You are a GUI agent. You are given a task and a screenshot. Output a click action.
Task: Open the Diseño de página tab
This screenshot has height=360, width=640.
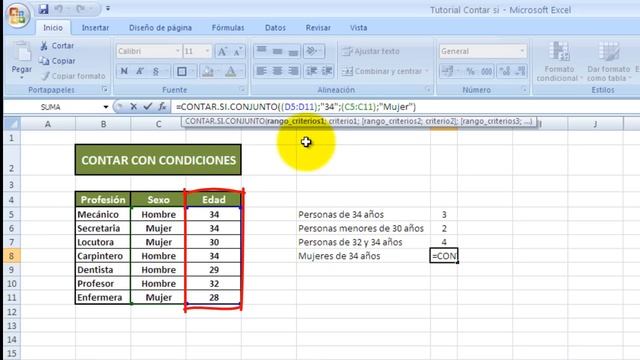click(x=160, y=28)
